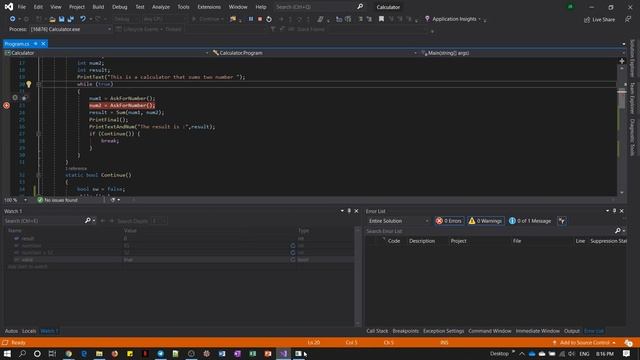The width and height of the screenshot is (640, 360).
Task: Open the Windows Task View icon
Action: 52,353
